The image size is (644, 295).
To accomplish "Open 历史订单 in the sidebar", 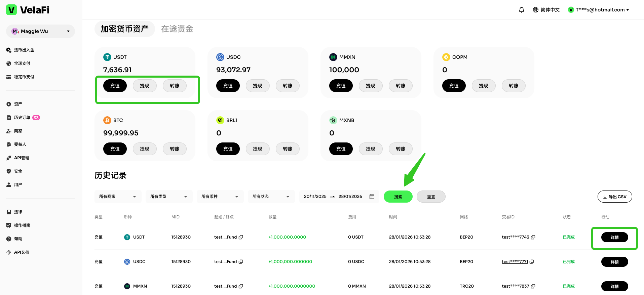I will click(22, 118).
